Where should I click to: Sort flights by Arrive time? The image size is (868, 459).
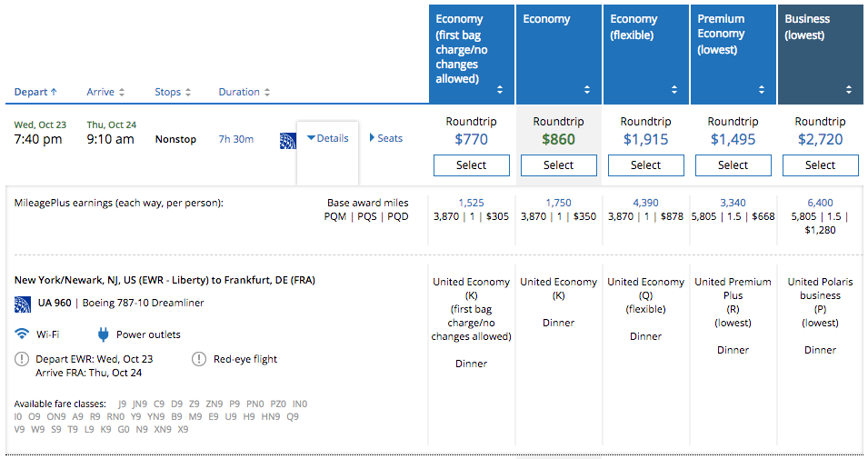click(105, 92)
